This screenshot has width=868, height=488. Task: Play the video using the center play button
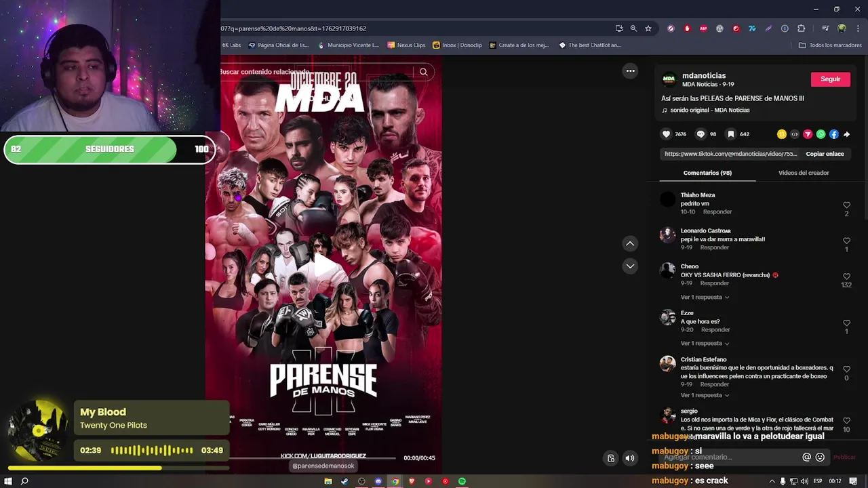(324, 266)
